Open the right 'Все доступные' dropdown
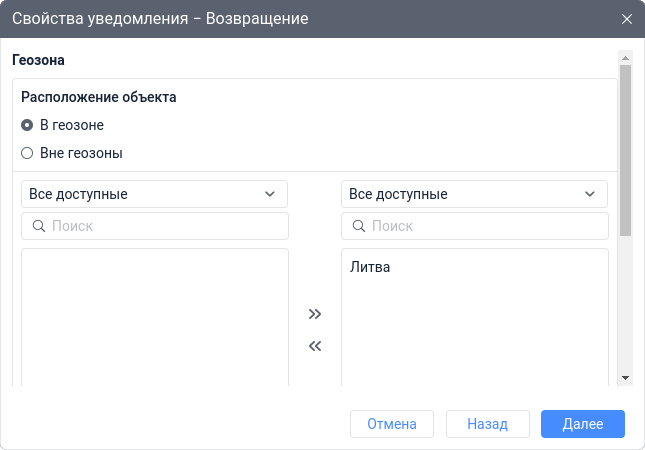Viewport: 645px width, 450px height. (x=474, y=194)
